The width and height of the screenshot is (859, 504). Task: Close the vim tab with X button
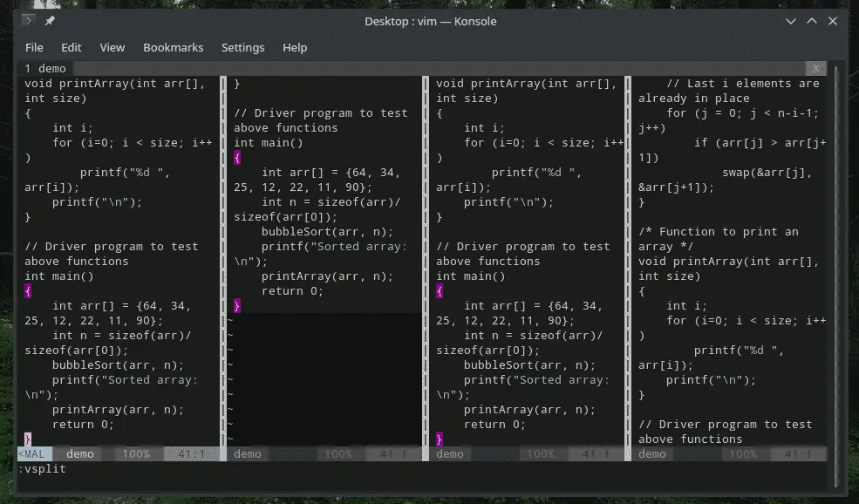click(x=815, y=69)
